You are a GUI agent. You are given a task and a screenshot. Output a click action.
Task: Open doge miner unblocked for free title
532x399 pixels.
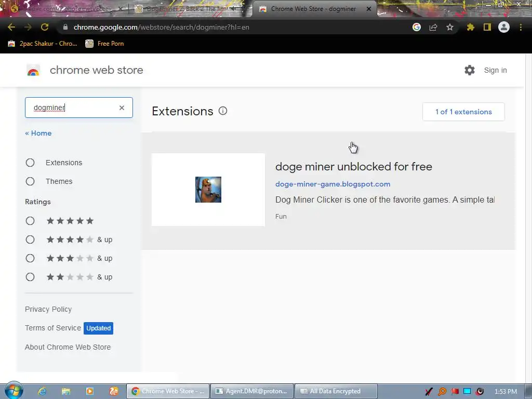point(353,167)
